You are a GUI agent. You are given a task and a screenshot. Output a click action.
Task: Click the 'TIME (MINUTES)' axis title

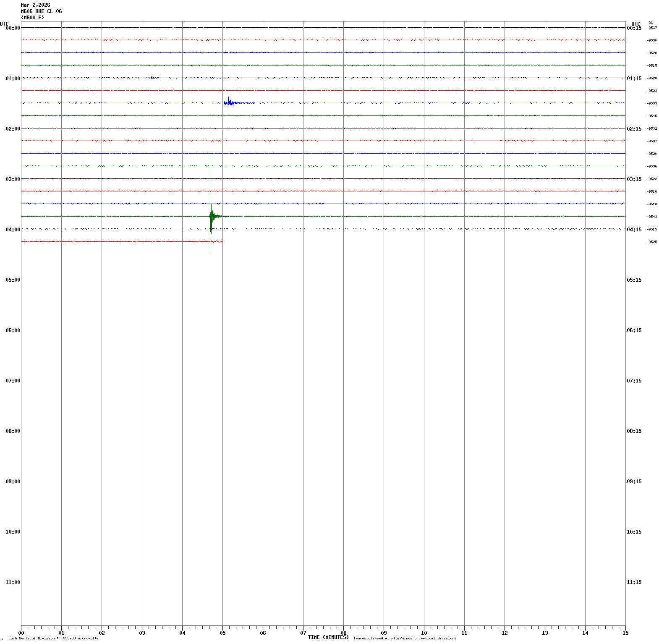pos(328,637)
